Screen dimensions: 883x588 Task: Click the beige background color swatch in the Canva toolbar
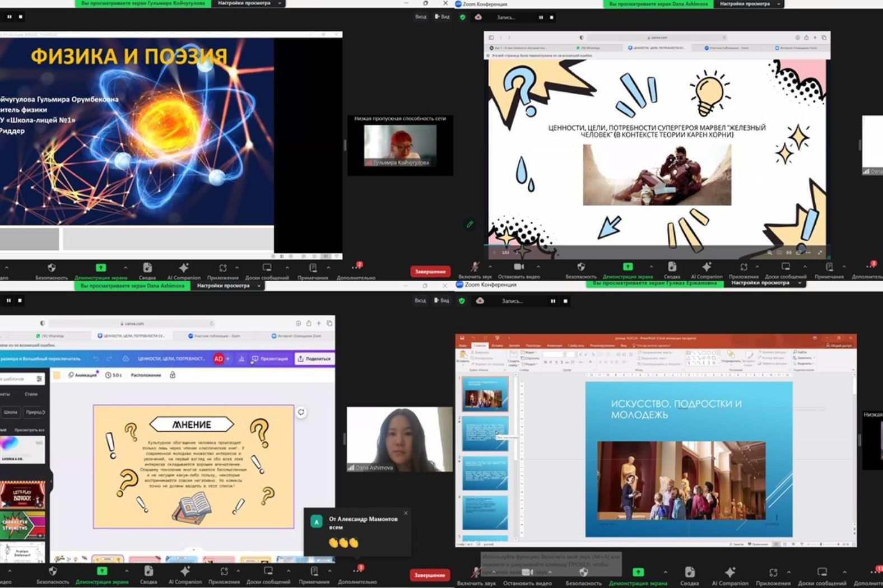(x=57, y=375)
